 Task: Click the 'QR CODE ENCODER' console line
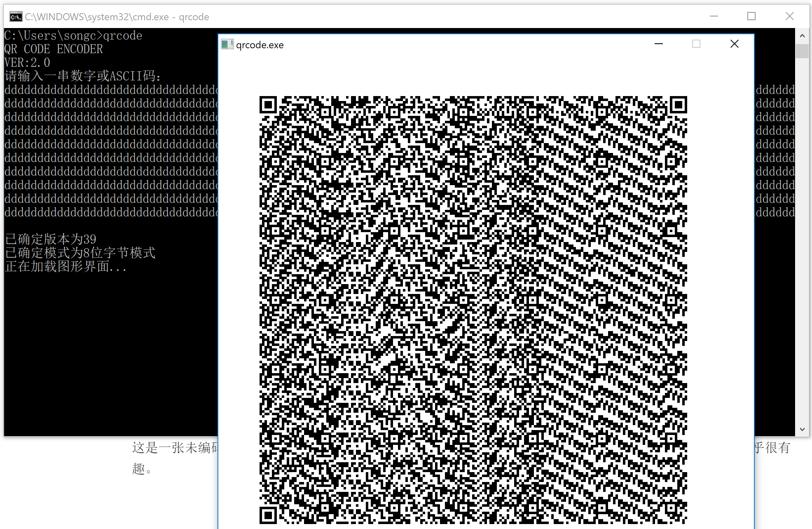point(54,49)
